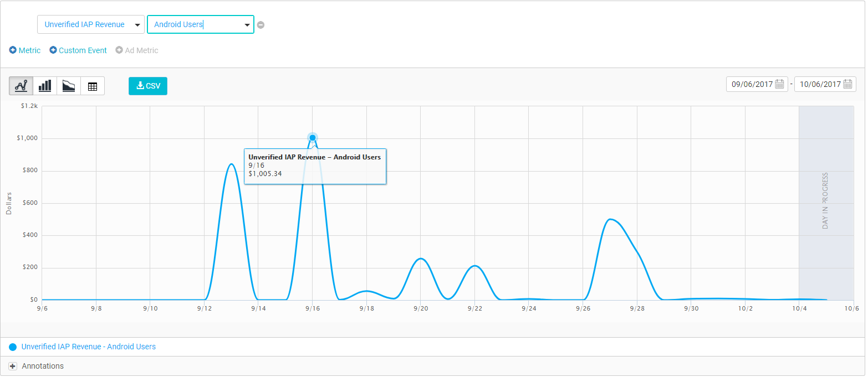The image size is (868, 377).
Task: Remove the metric row with minus icon
Action: point(261,25)
